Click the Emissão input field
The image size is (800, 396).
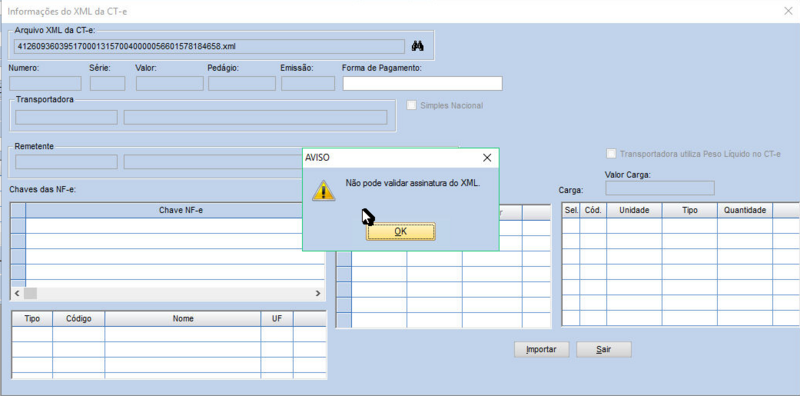click(x=308, y=84)
